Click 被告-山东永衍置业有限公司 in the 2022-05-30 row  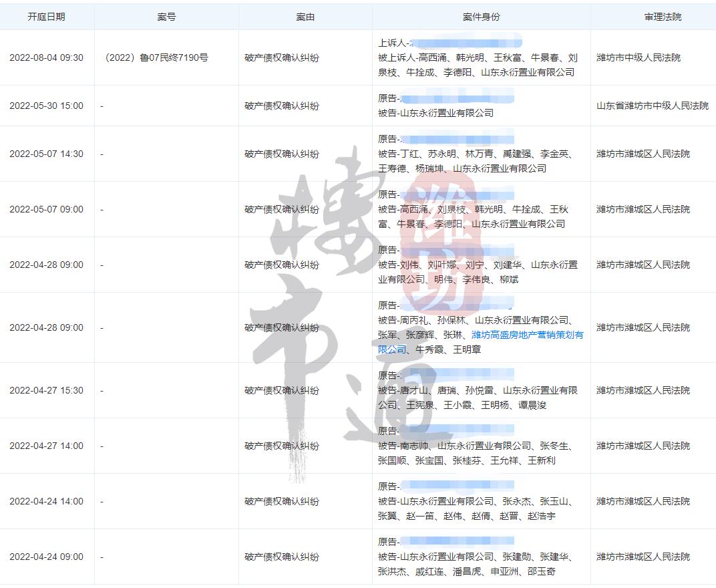pyautogui.click(x=435, y=113)
